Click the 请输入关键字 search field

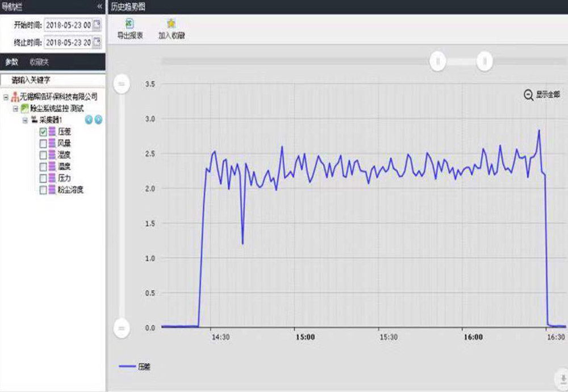[x=53, y=80]
